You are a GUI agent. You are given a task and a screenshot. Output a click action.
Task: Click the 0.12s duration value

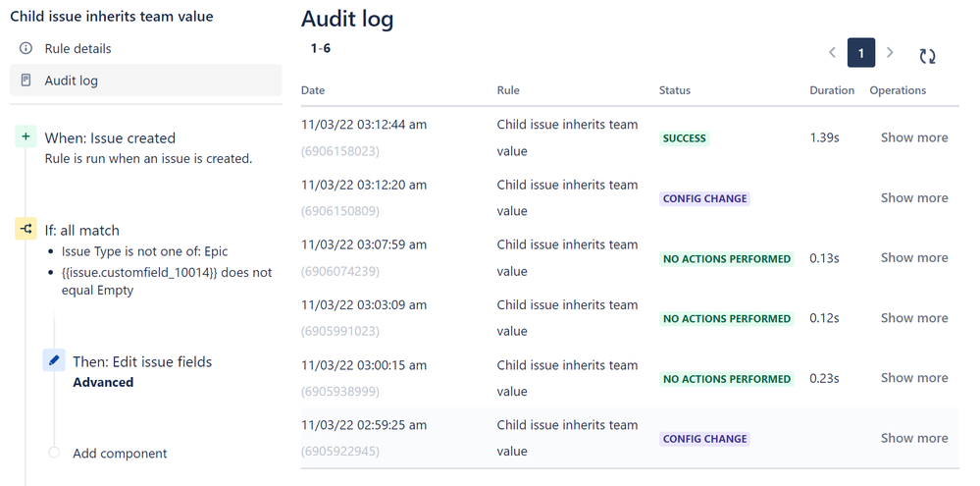pos(824,318)
